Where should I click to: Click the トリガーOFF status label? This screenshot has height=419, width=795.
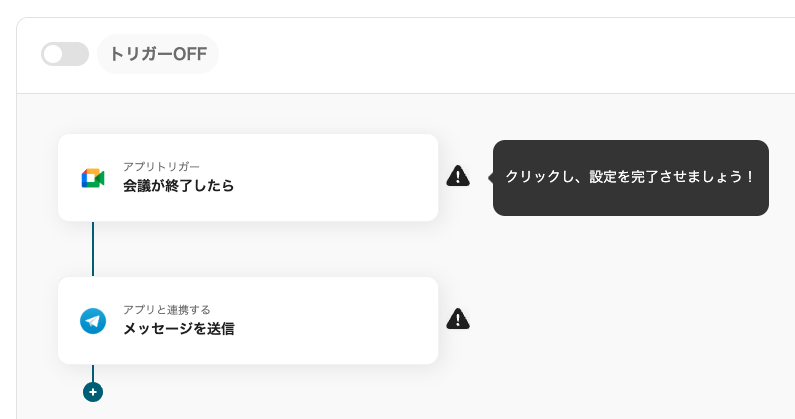point(158,54)
